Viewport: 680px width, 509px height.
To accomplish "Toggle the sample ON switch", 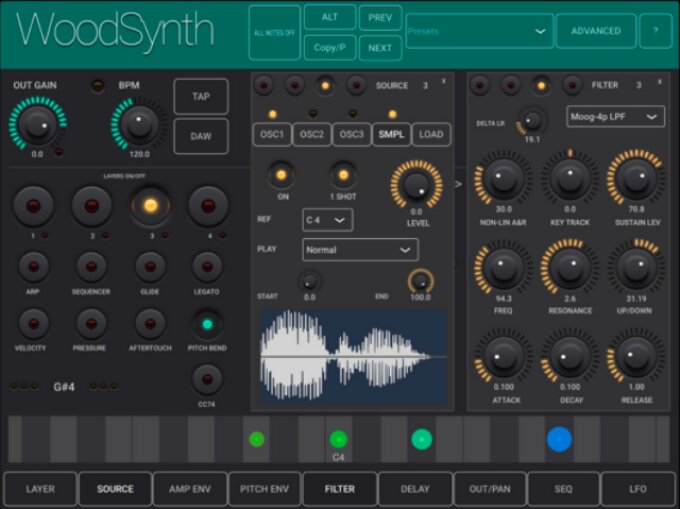I will point(282,176).
